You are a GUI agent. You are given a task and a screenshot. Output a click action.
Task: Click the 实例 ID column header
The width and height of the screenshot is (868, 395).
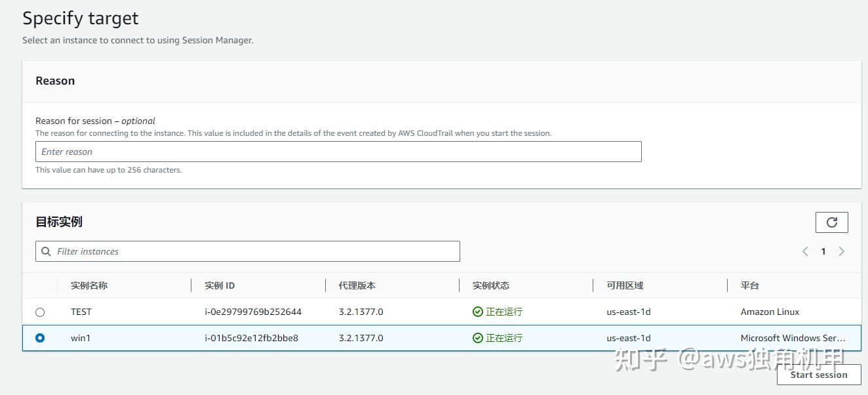[x=218, y=285]
